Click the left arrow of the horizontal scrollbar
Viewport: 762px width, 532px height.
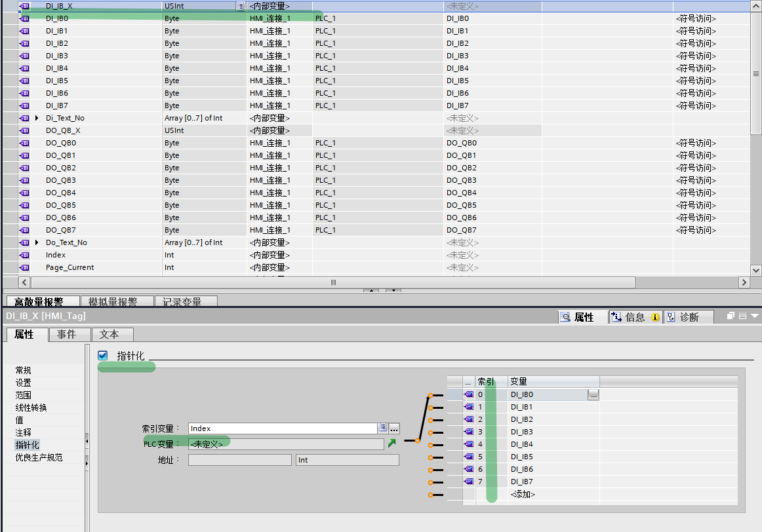pos(24,282)
